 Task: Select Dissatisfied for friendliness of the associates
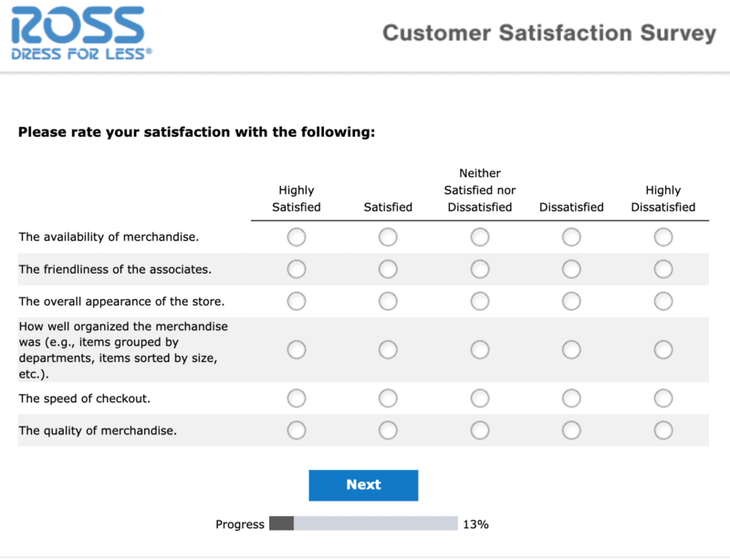coord(571,269)
